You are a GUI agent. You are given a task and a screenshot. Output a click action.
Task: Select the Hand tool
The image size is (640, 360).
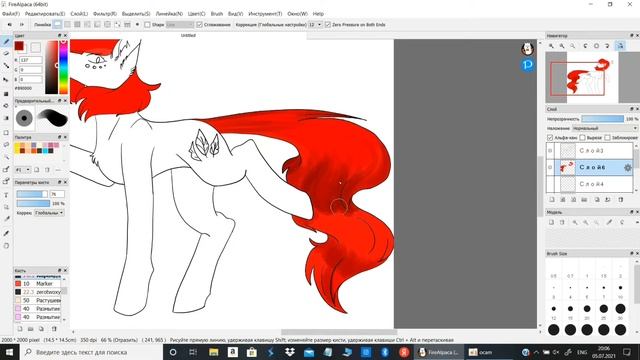[x=6, y=246]
